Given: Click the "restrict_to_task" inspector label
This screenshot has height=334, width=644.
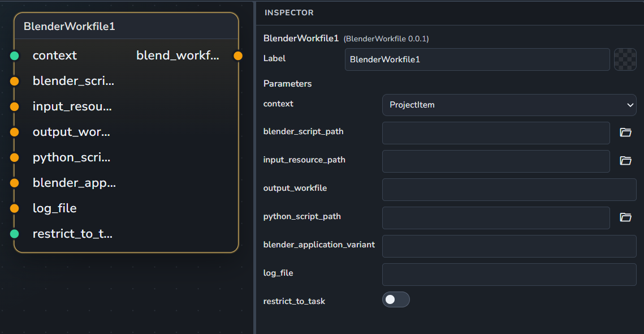Looking at the screenshot, I should pyautogui.click(x=294, y=302).
